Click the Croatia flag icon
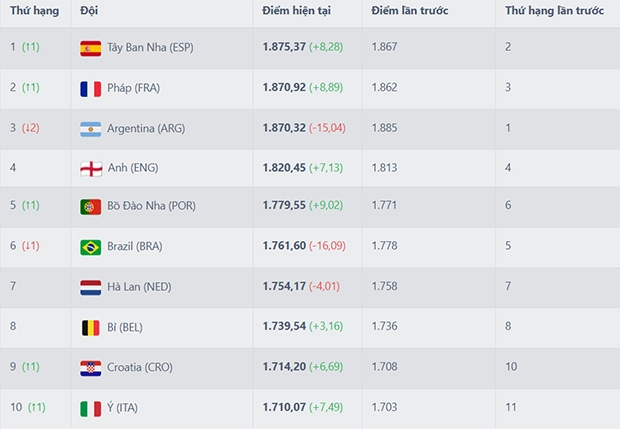Screen dimensions: 620x429 coord(90,367)
